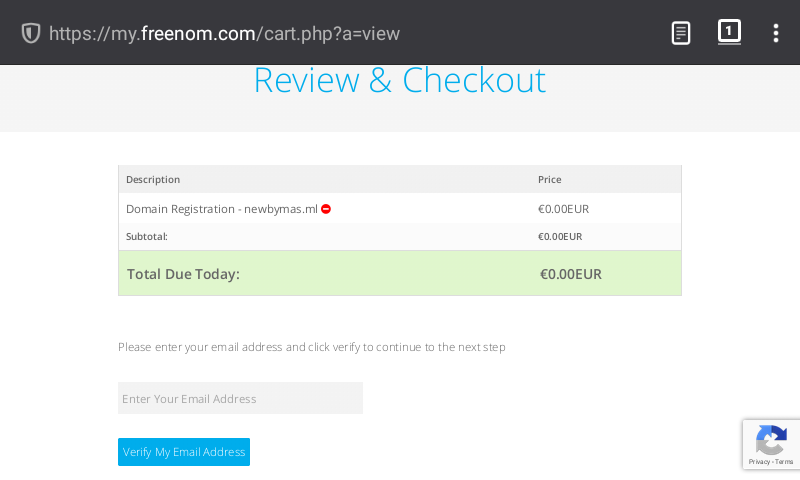Open the browser three-dot menu
800x480 pixels.
[x=775, y=33]
